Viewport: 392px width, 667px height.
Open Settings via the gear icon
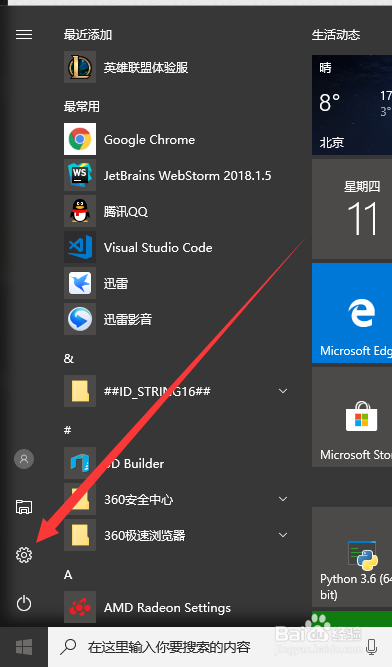(x=24, y=555)
